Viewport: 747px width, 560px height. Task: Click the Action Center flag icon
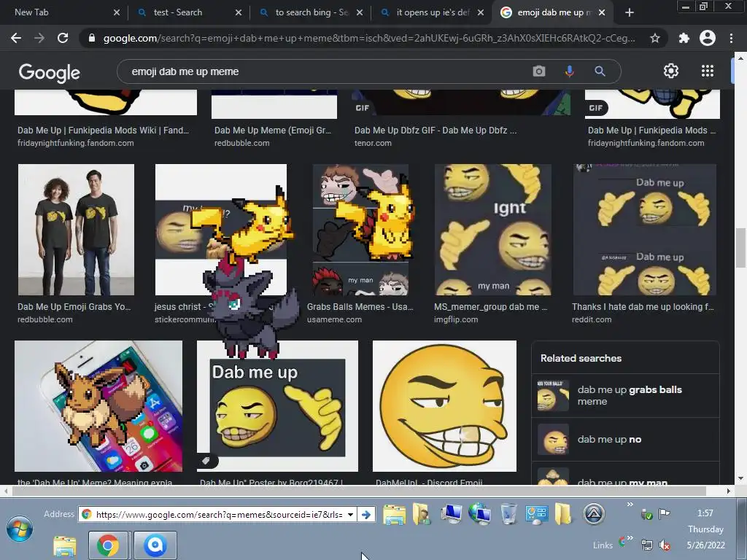pos(664,513)
